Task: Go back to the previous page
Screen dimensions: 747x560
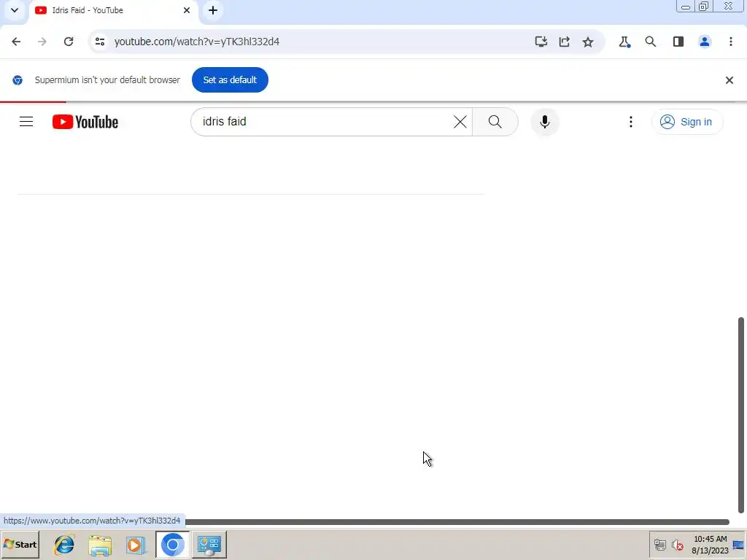Action: 16,42
